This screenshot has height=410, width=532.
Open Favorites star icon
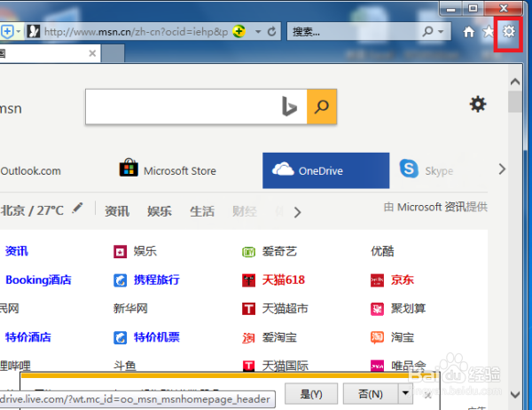(489, 32)
